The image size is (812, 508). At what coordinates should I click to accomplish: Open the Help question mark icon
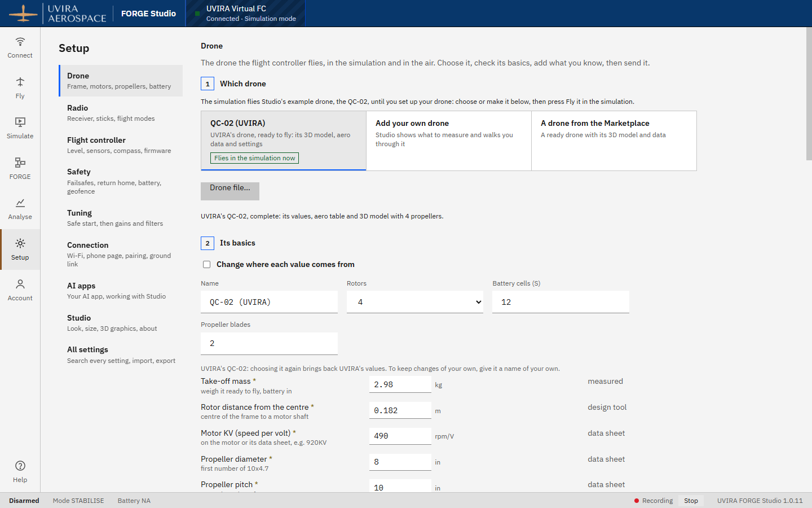[x=20, y=466]
